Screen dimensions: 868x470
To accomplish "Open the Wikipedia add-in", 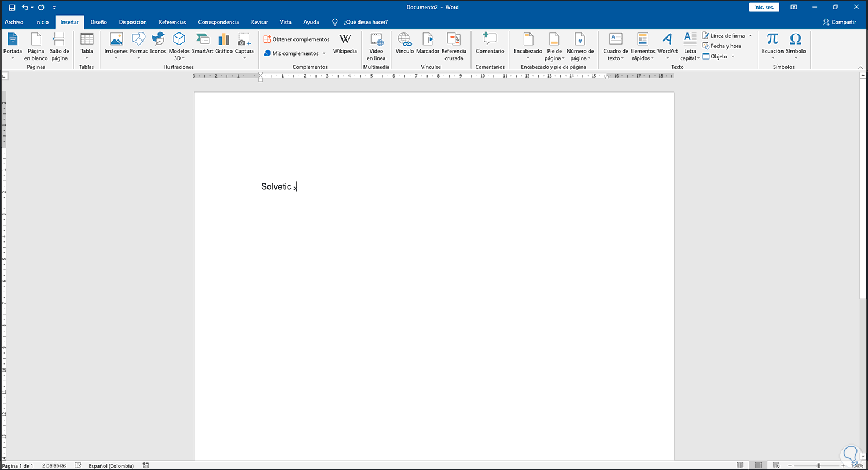I will 345,45.
